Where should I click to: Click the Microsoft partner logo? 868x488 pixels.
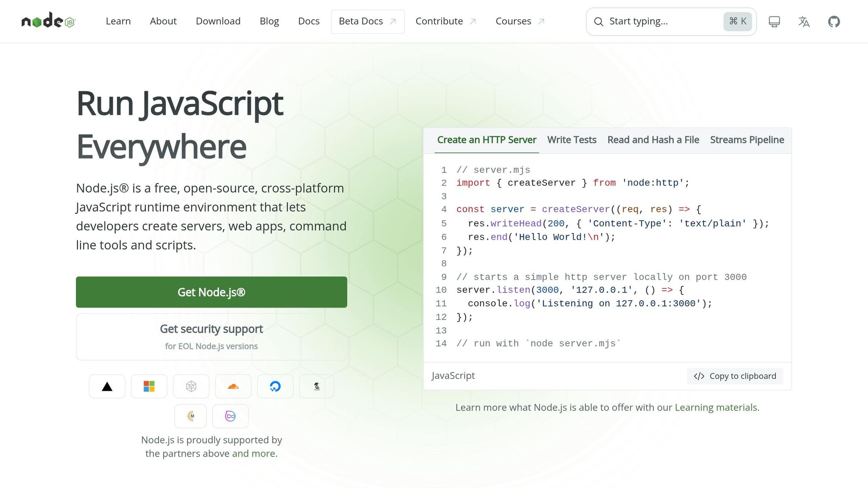pyautogui.click(x=149, y=386)
